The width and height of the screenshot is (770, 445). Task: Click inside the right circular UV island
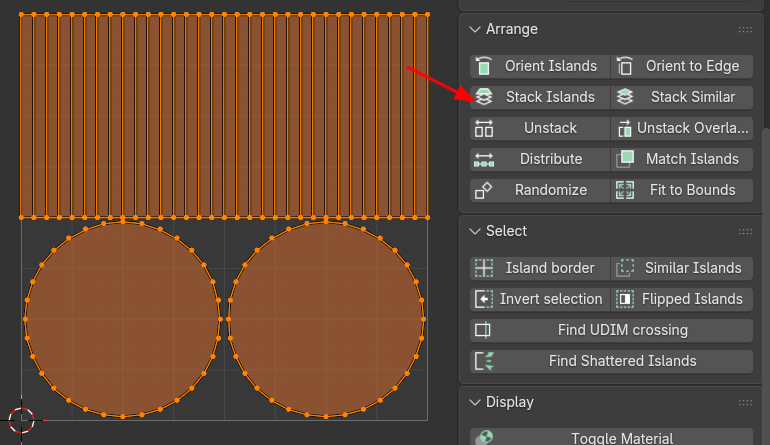[326, 319]
